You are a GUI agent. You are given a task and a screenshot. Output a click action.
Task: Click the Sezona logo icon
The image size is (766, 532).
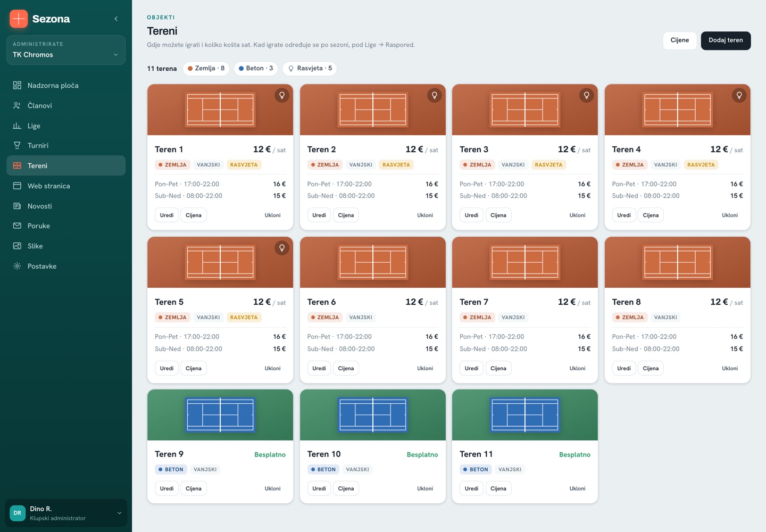(x=19, y=19)
